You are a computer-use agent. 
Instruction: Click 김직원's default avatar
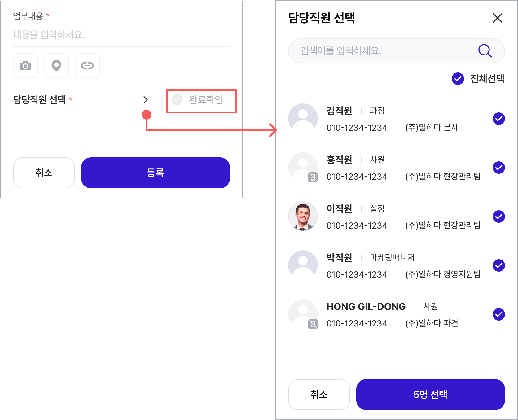tap(303, 118)
